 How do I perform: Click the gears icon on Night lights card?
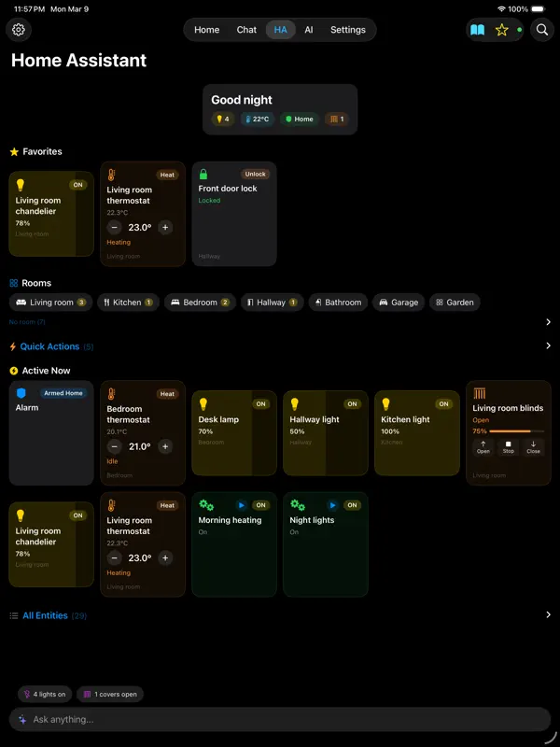[298, 505]
